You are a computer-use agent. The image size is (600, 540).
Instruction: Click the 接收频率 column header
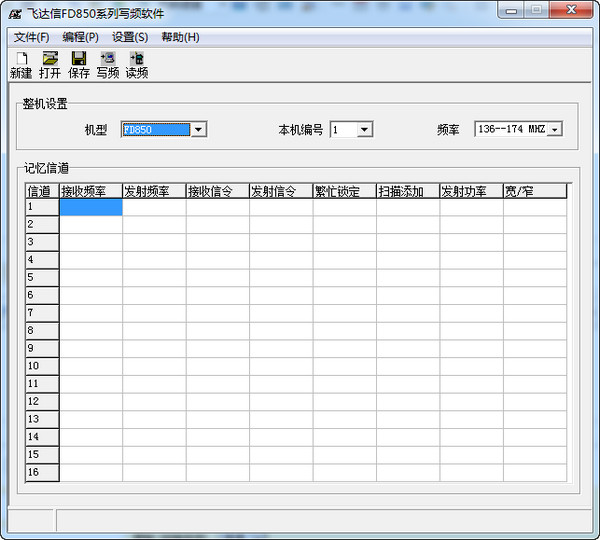(91, 191)
